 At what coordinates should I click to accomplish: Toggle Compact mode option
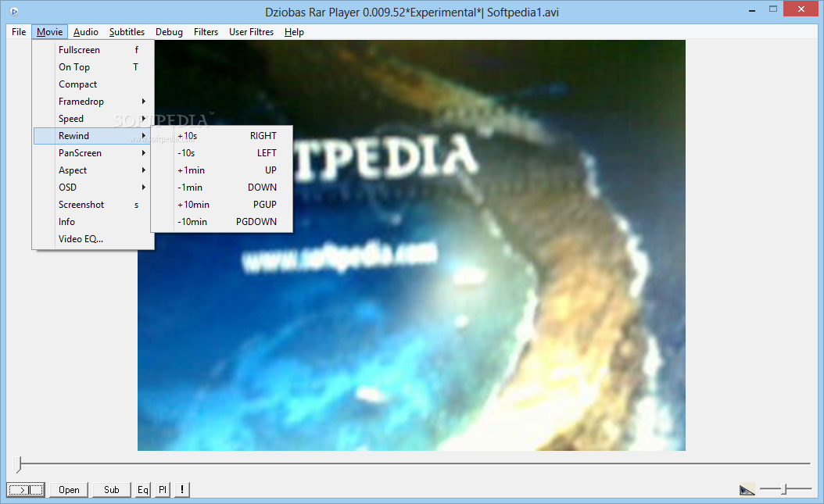tap(94, 84)
